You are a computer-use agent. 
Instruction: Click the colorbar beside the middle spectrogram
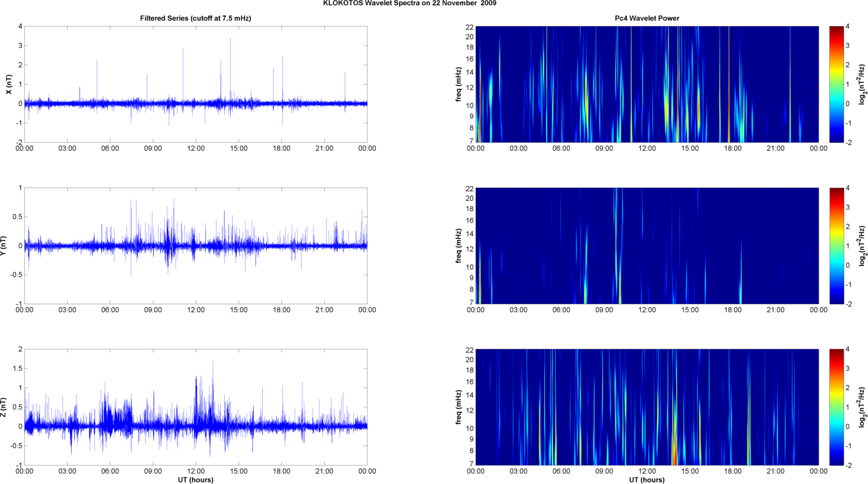pyautogui.click(x=836, y=246)
